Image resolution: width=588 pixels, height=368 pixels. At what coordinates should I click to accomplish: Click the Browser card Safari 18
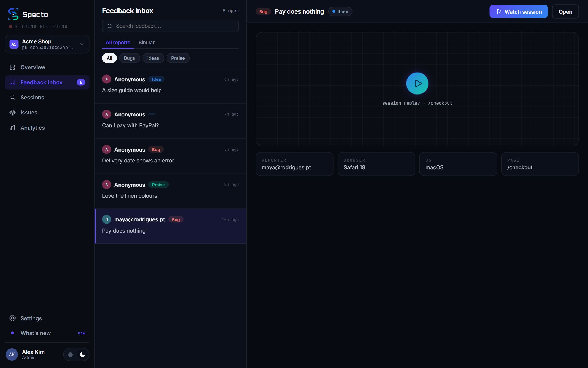click(x=376, y=164)
